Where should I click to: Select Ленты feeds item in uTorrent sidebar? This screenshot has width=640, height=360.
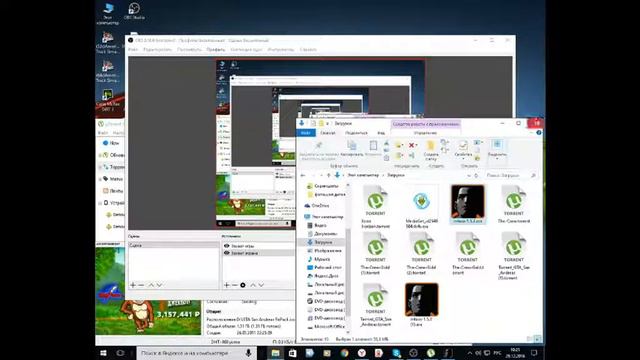click(x=113, y=191)
